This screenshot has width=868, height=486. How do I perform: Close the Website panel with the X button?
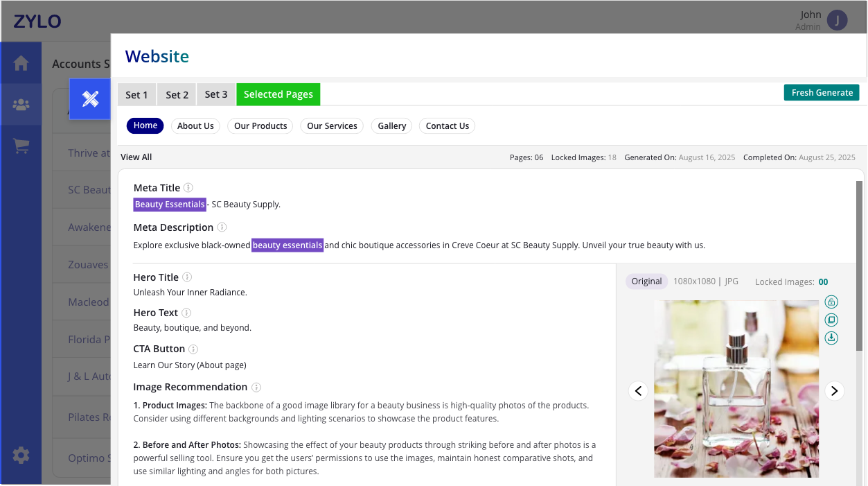(90, 98)
